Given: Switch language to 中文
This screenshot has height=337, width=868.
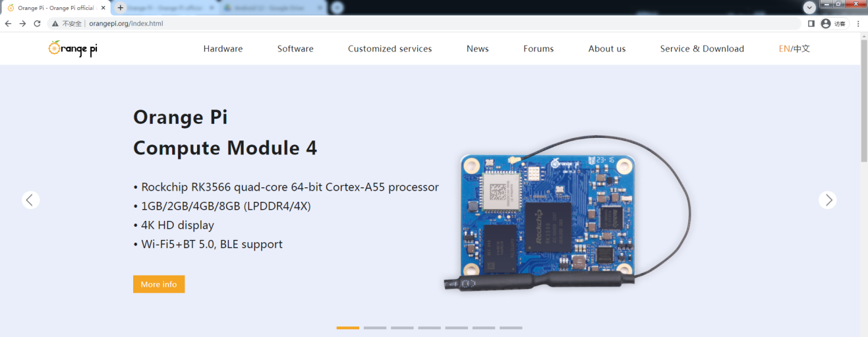Looking at the screenshot, I should [x=802, y=49].
